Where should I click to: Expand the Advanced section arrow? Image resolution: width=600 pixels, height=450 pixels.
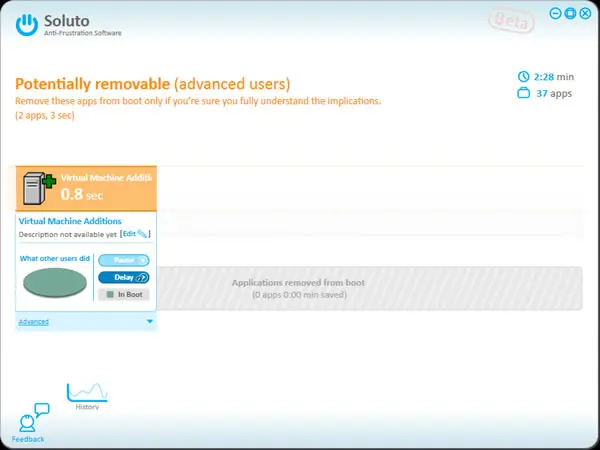(x=150, y=321)
